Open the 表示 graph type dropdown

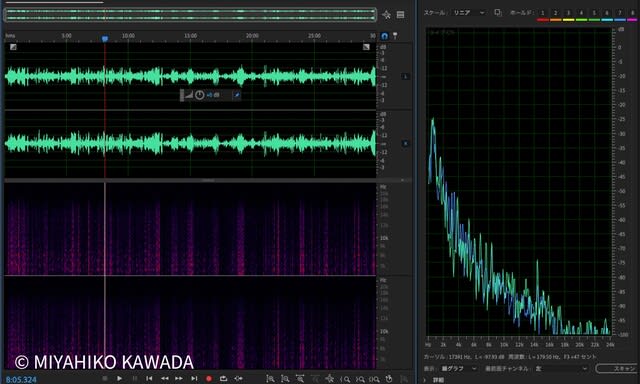click(458, 368)
